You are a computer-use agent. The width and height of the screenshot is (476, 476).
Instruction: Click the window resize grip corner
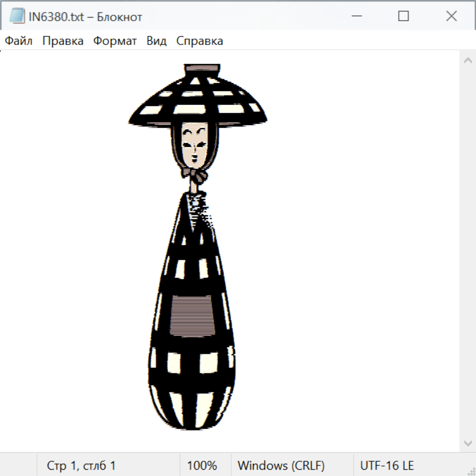click(471, 471)
